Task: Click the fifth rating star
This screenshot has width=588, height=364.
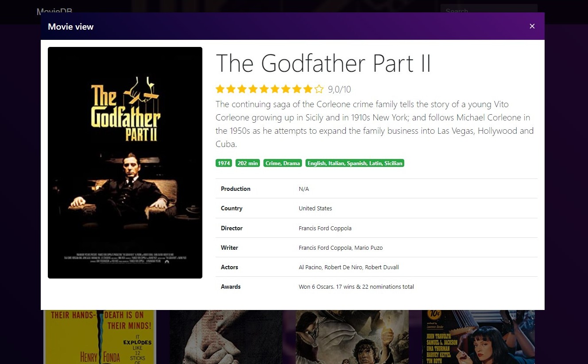Action: pyautogui.click(x=264, y=89)
